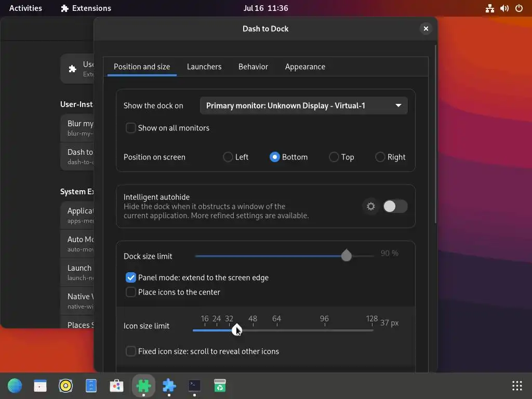The height and width of the screenshot is (399, 532).
Task: Click the Icon size limit slider handle
Action: click(236, 330)
